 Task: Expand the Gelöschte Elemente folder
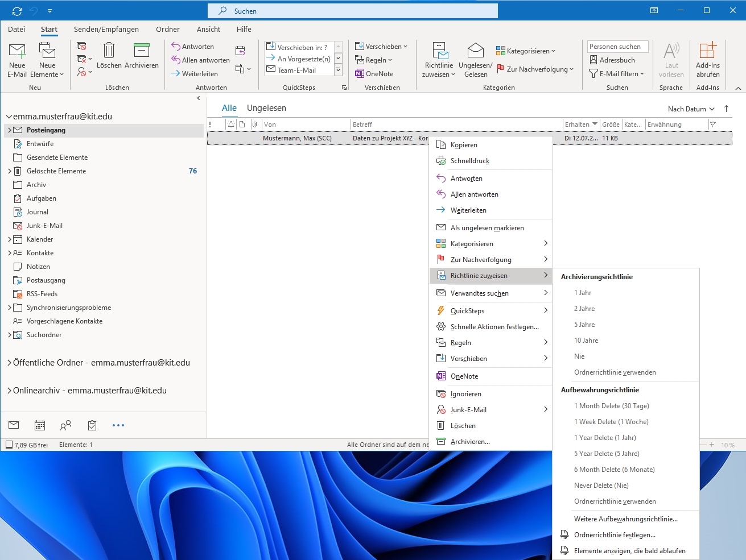(10, 171)
